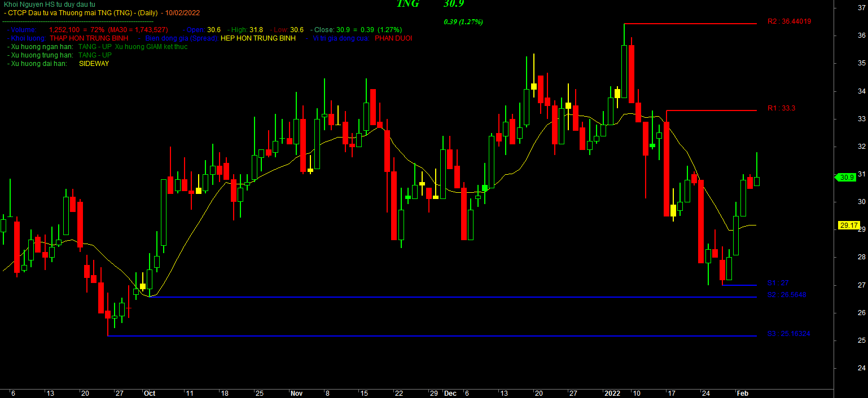
Task: Click the Oct label on date axis
Action: [150, 393]
